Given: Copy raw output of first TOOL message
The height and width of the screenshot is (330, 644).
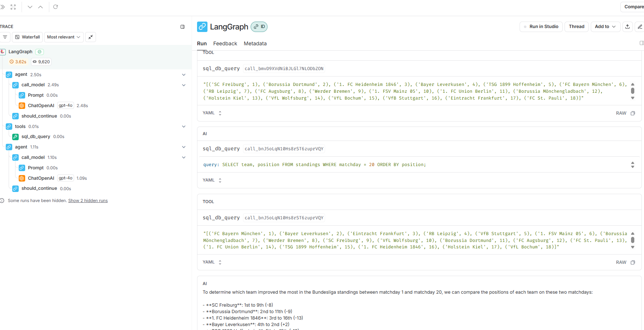Looking at the screenshot, I should (x=633, y=113).
